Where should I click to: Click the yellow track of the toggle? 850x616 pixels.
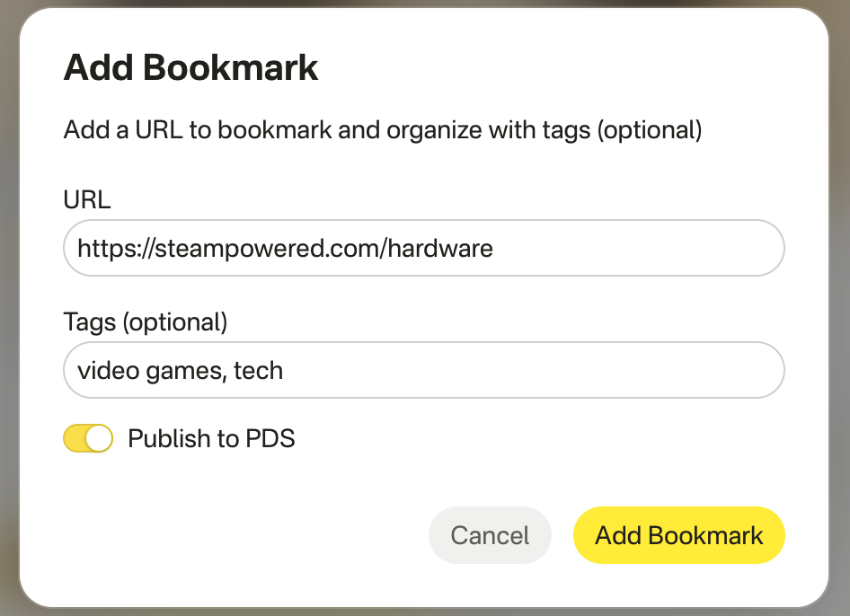75,438
